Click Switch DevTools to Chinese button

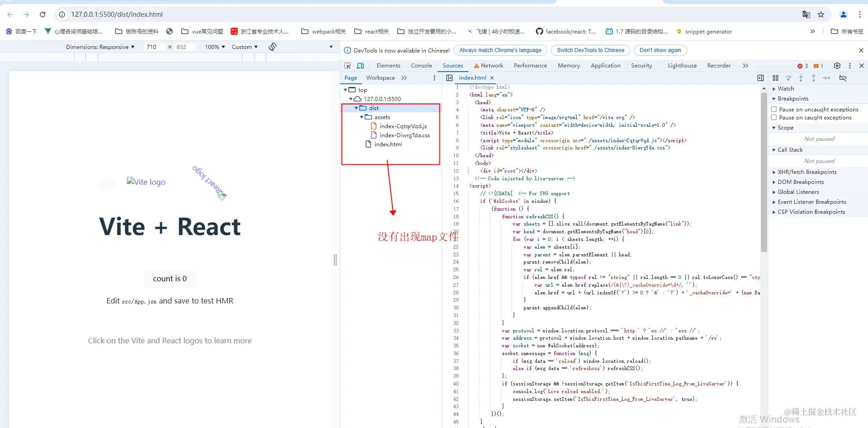pos(590,50)
